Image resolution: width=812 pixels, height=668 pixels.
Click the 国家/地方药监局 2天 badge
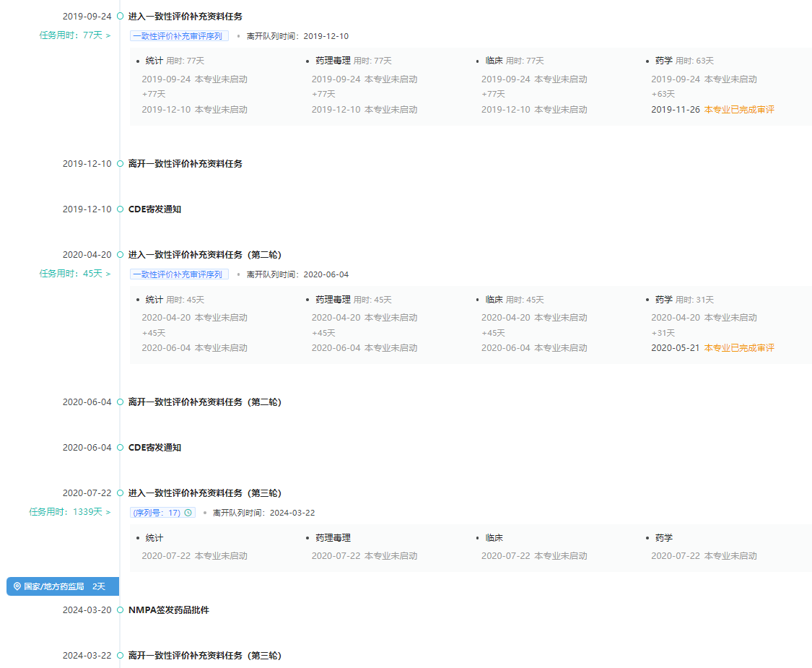(63, 586)
